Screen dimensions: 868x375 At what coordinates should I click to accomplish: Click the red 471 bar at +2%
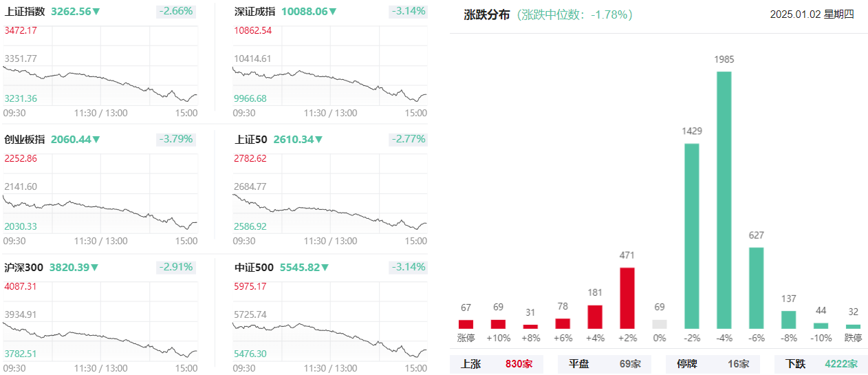pos(627,298)
